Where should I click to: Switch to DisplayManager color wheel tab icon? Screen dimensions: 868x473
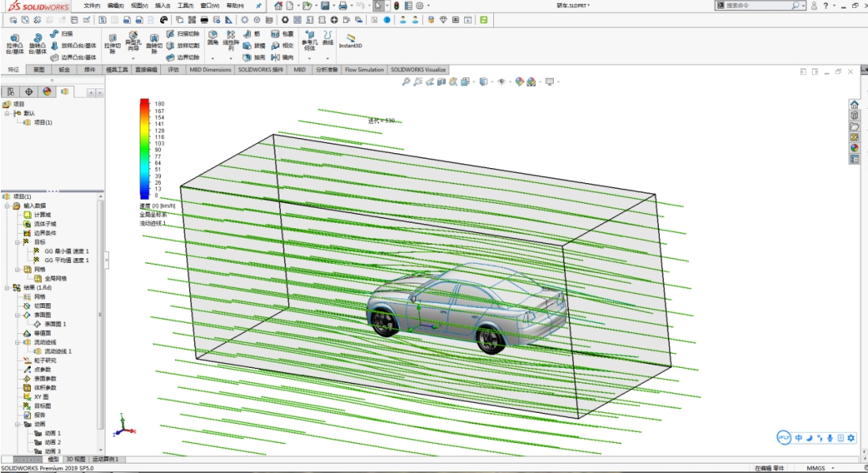(47, 92)
